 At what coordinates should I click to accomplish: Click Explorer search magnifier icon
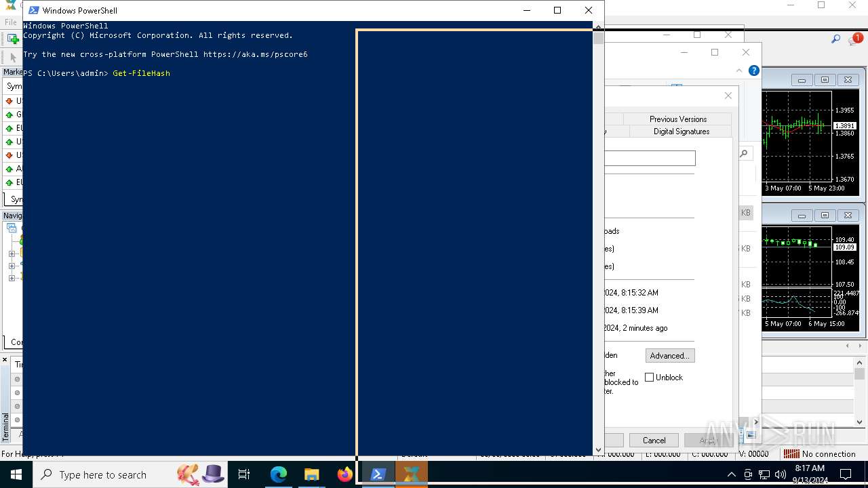(x=743, y=154)
